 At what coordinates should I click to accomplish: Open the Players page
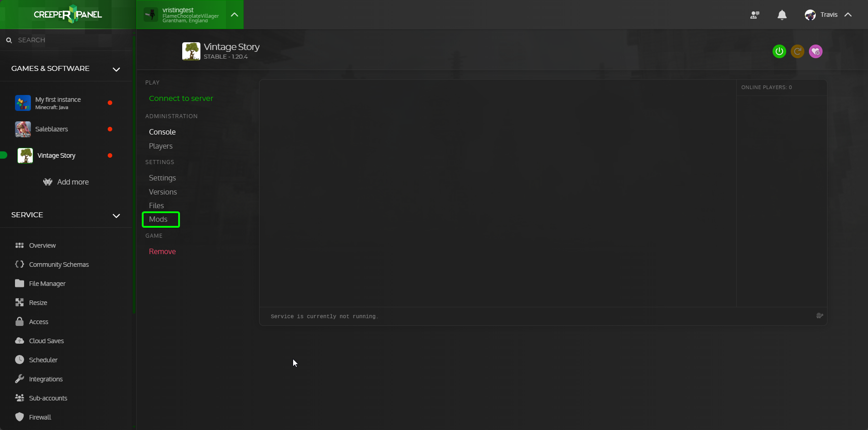coord(161,146)
